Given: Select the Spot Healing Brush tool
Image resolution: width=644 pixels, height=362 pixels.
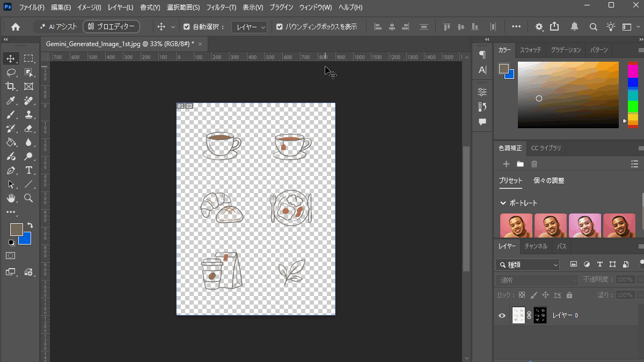Looking at the screenshot, I should tap(29, 100).
